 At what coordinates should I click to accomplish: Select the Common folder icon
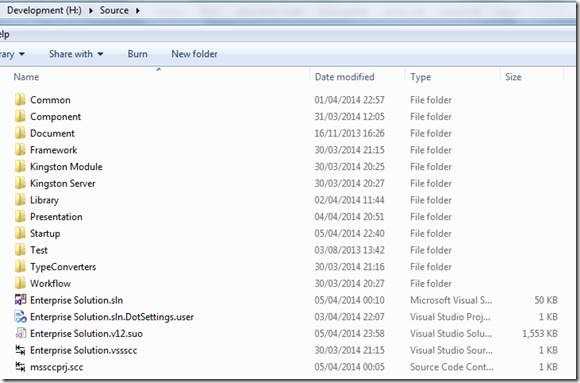click(x=20, y=100)
